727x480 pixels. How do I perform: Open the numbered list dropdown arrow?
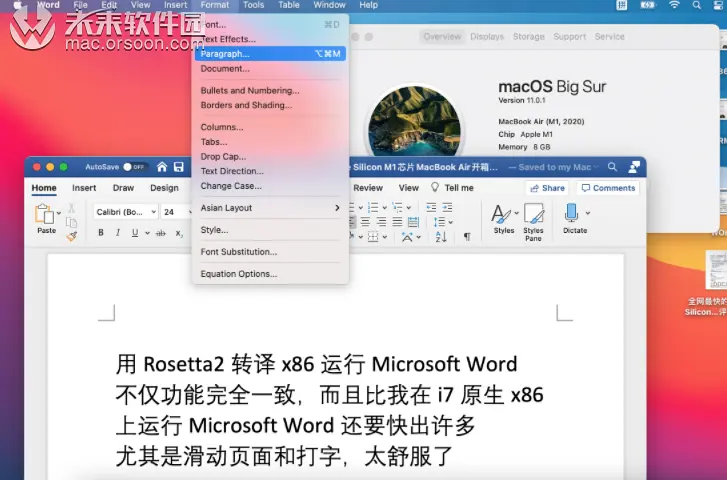point(384,207)
